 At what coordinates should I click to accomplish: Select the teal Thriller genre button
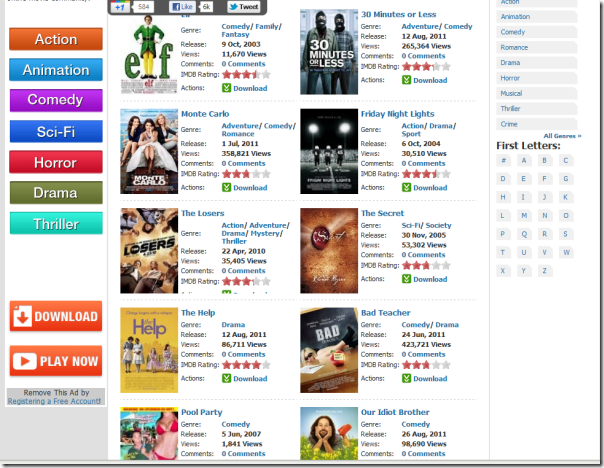pos(56,223)
